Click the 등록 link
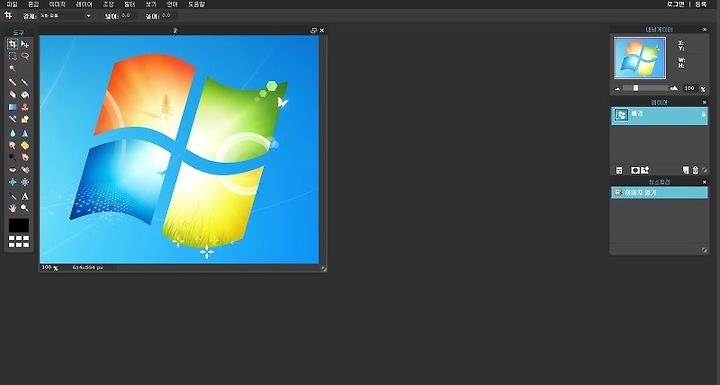The image size is (720, 385). tap(701, 4)
